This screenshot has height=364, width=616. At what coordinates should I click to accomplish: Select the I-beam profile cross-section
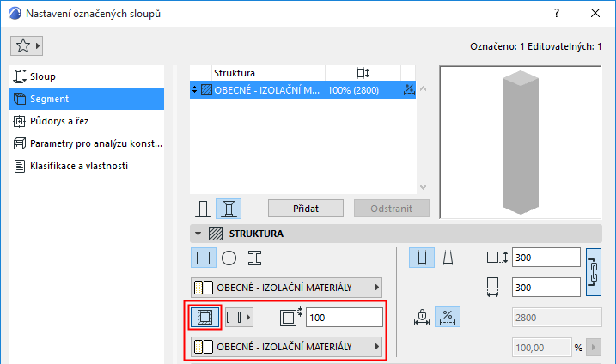[x=254, y=257]
